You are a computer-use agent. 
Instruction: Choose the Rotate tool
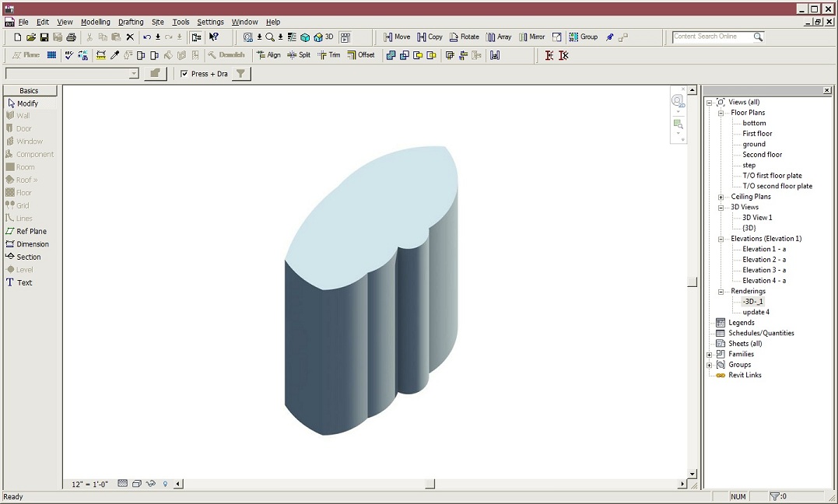pyautogui.click(x=464, y=37)
